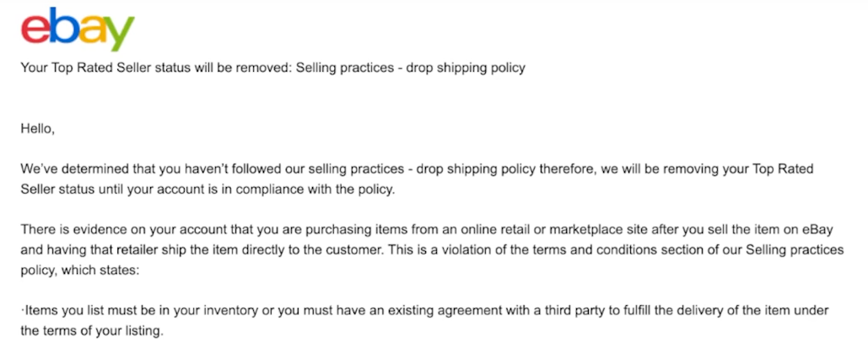Click the line 'policy, which states:'

(x=80, y=270)
